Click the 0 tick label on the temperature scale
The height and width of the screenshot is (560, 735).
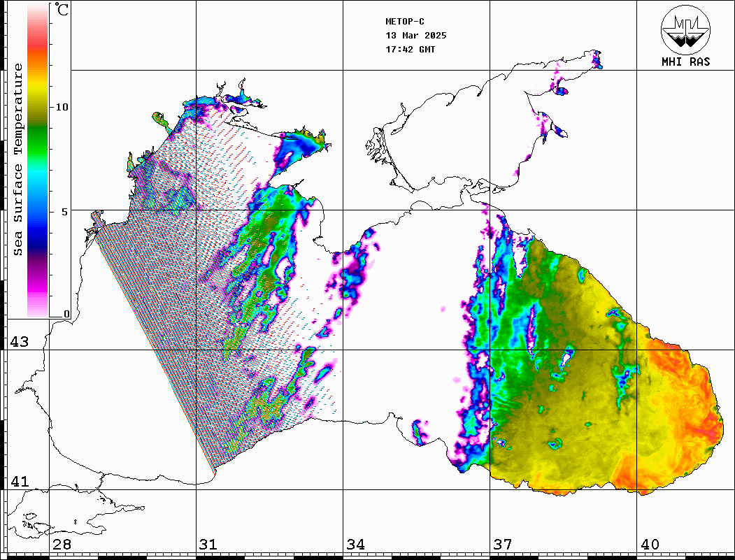tap(66, 314)
